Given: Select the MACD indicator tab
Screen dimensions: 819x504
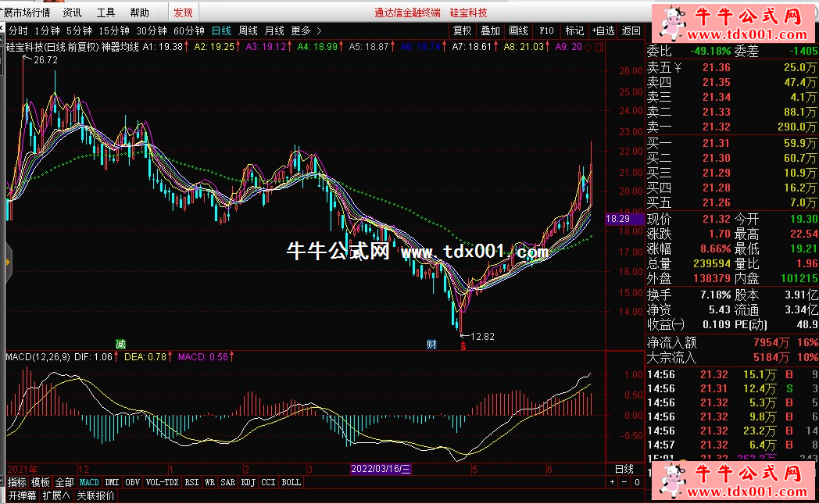Looking at the screenshot, I should pos(89,482).
